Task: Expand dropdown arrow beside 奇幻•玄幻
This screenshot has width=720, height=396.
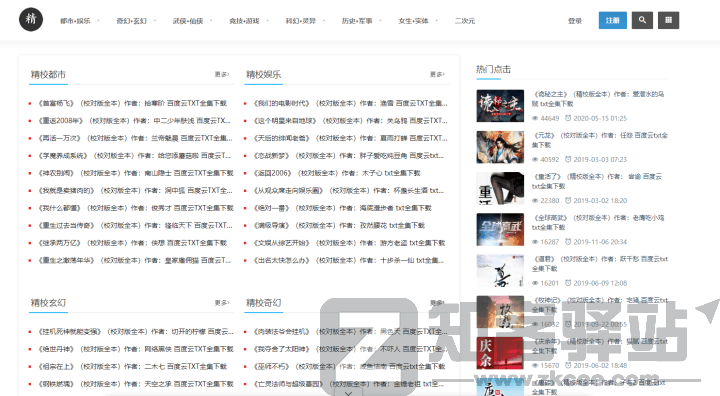Action: coord(154,21)
